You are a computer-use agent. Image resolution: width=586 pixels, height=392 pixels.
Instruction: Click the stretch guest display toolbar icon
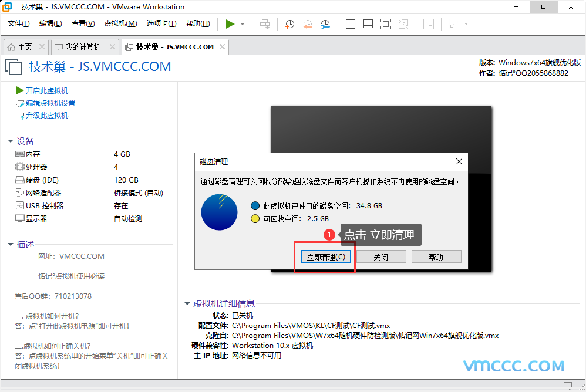(x=454, y=24)
